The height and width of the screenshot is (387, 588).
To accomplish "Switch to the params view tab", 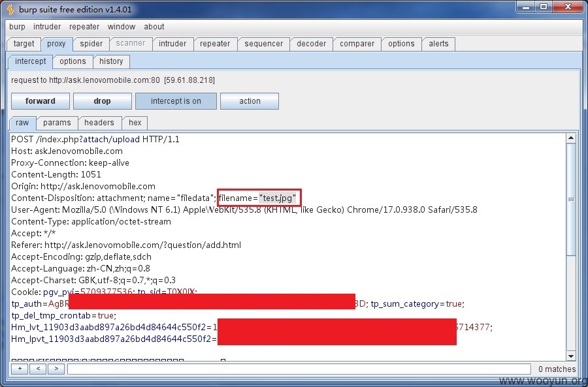I will coord(57,123).
